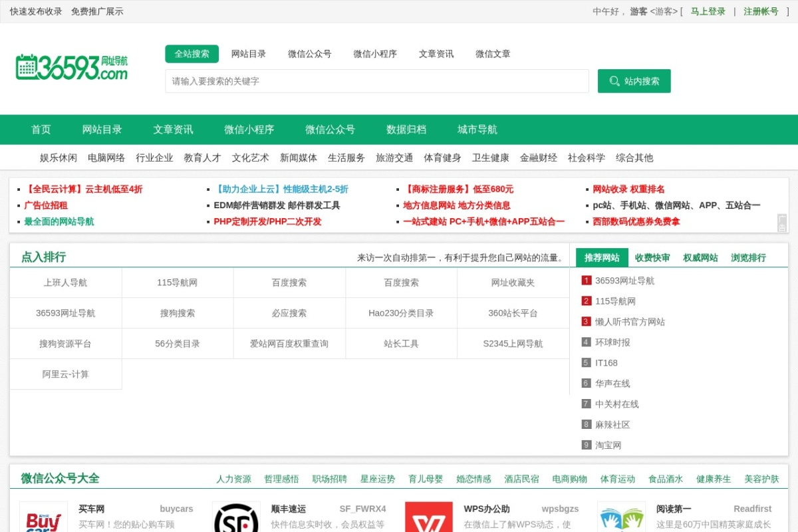
Task: Open 网站目录 in green navigation bar
Action: point(102,130)
